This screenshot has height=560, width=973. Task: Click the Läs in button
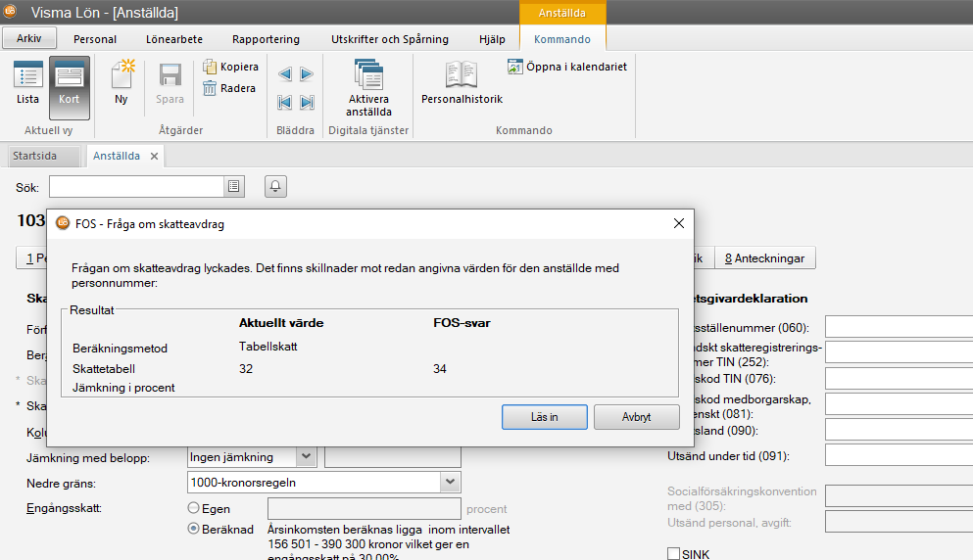point(544,417)
